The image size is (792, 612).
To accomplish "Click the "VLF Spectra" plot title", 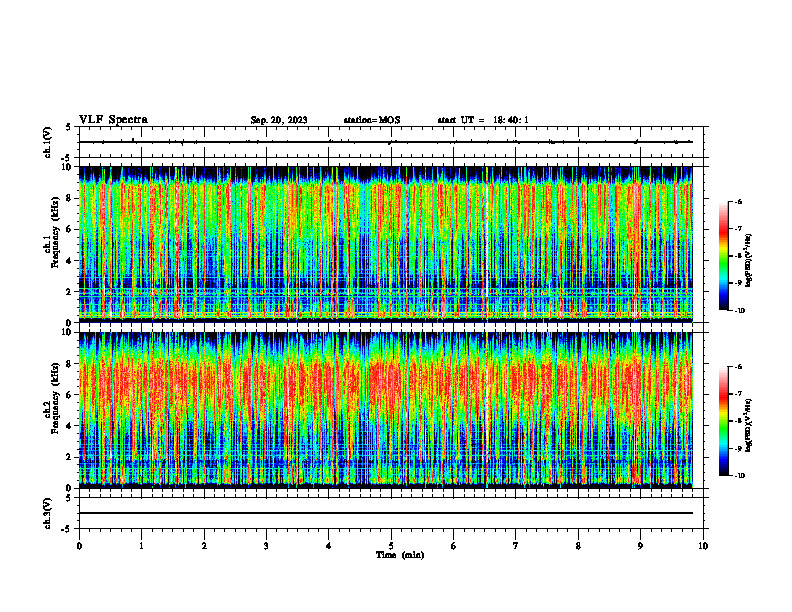I will [x=113, y=120].
